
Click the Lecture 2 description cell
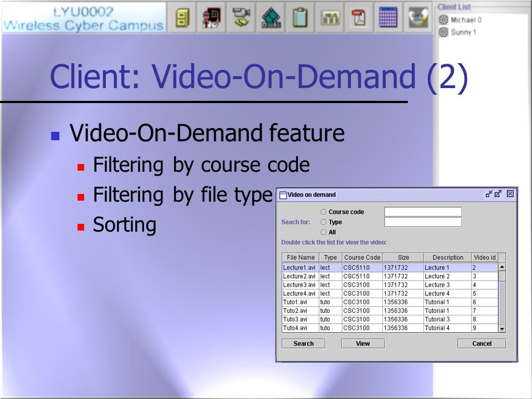[x=448, y=276]
